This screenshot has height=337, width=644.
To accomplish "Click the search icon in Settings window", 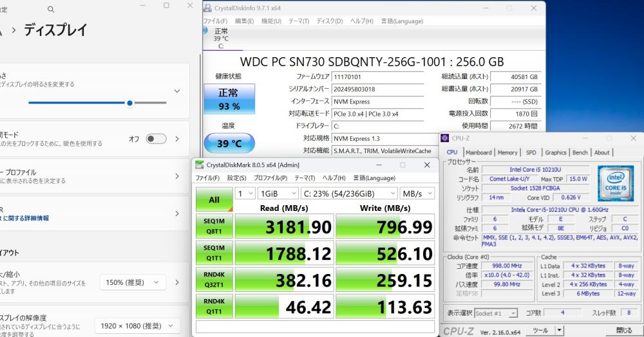I will tap(50, 9).
